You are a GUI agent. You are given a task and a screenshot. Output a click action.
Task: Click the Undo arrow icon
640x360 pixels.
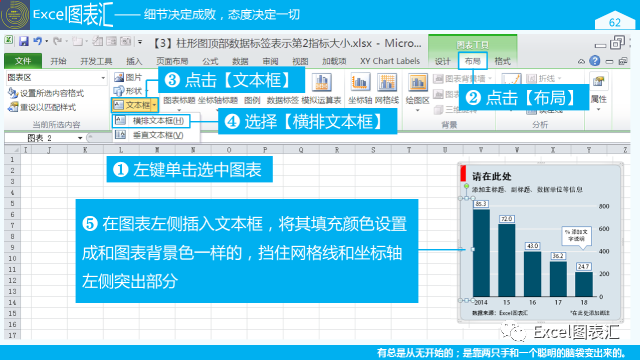click(38, 41)
